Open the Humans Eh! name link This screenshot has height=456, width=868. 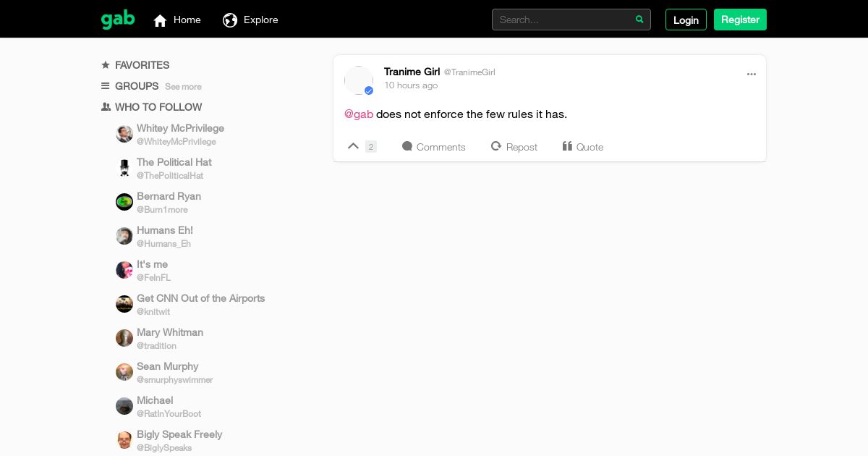click(x=165, y=230)
